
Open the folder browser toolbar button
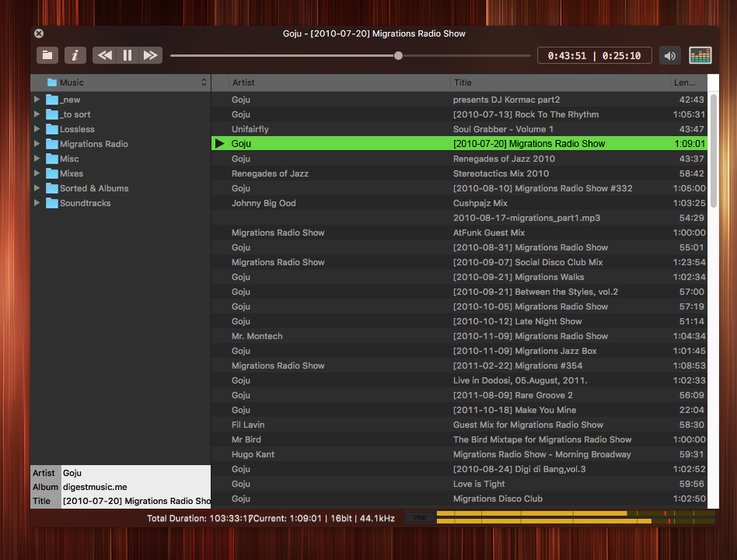tap(47, 55)
